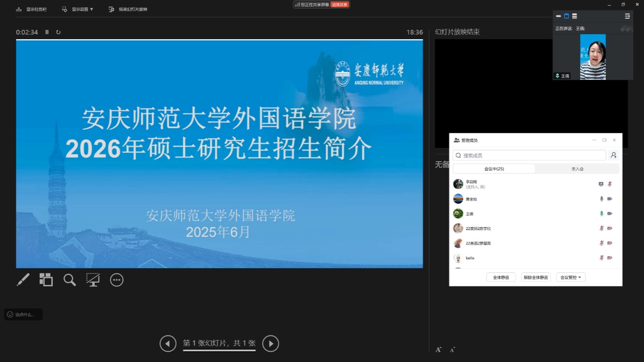
Task: Click the black out slideshow screen icon
Action: [93, 280]
